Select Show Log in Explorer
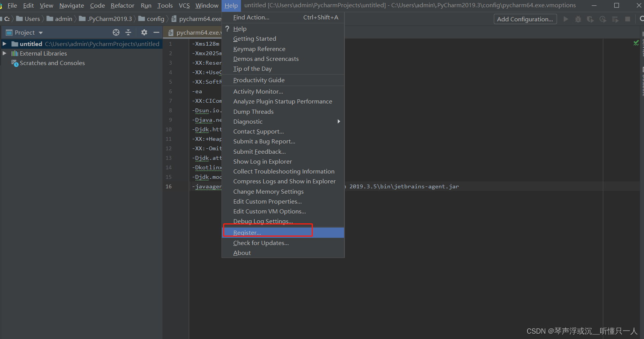644x339 pixels. click(x=283, y=161)
